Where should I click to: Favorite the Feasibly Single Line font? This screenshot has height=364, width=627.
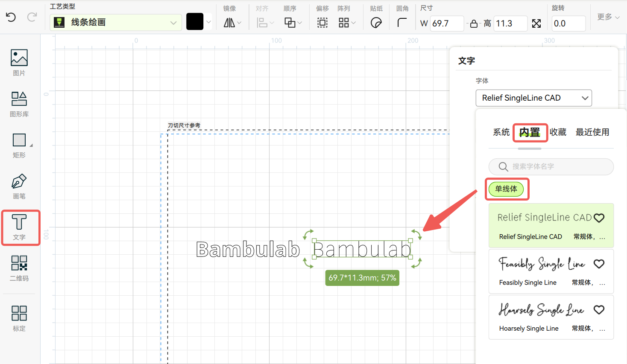(599, 264)
